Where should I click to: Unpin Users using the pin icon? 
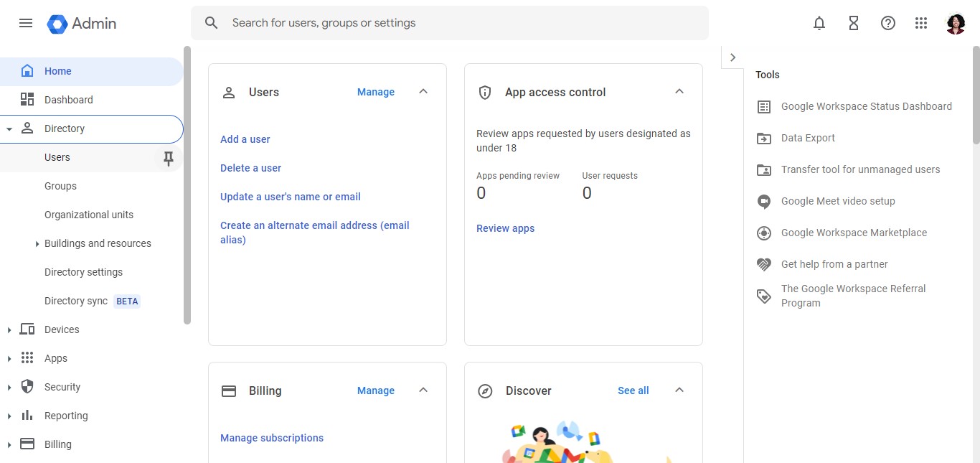(x=169, y=158)
